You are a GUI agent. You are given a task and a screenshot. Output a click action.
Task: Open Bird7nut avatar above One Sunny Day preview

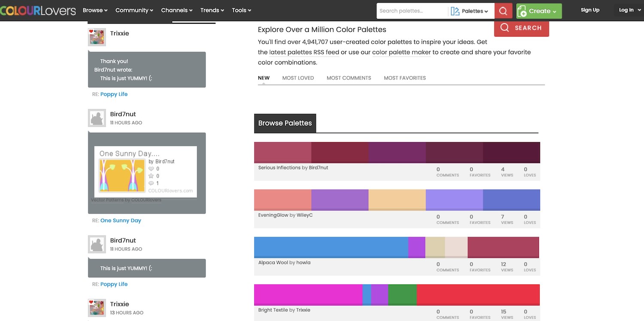pos(97,118)
